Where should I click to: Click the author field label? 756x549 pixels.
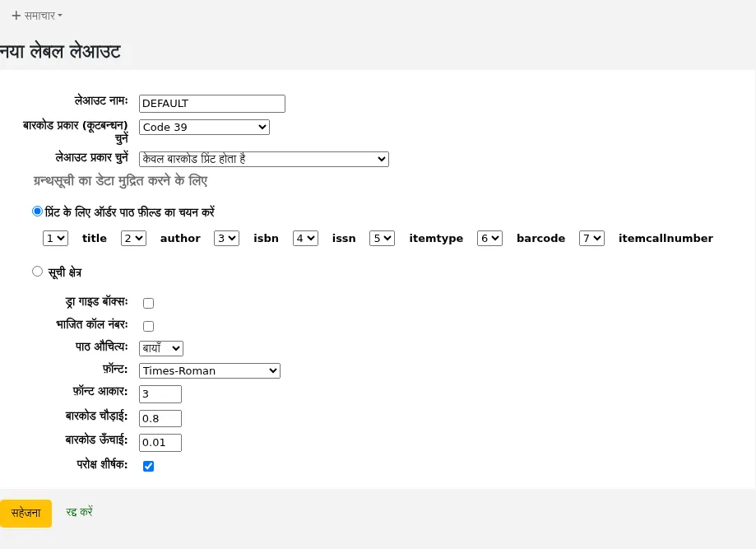180,239
